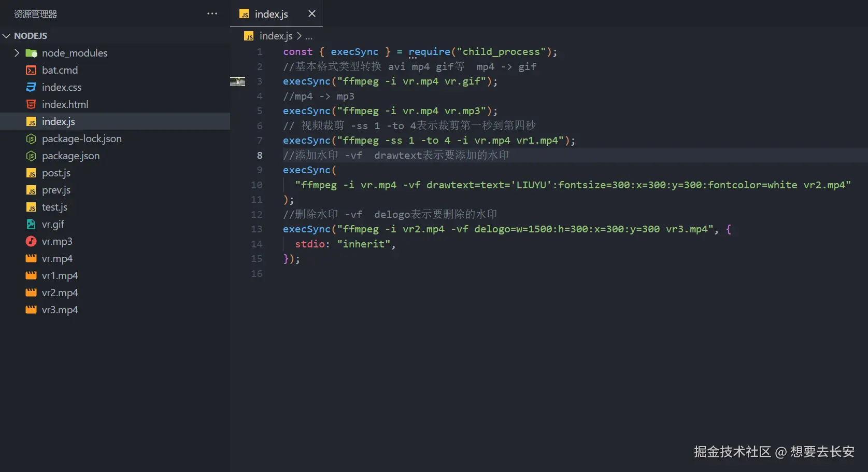The width and height of the screenshot is (868, 472).
Task: Open explorer more actions ellipsis menu
Action: (x=212, y=13)
